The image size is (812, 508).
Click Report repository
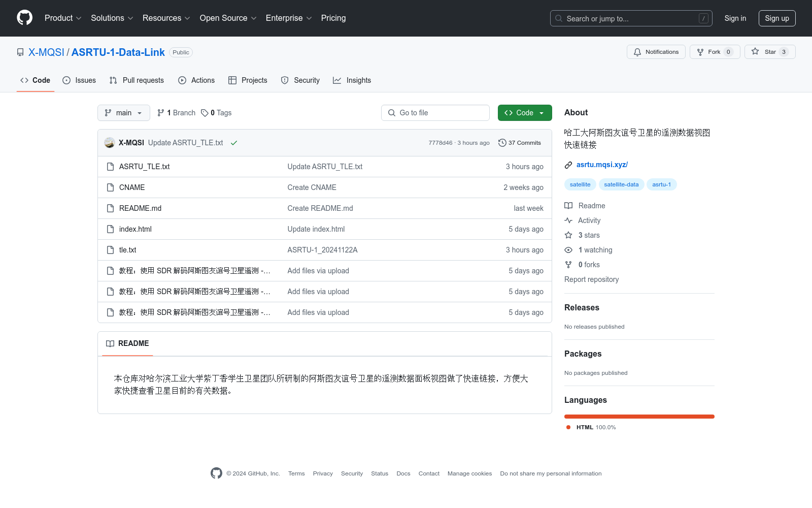[x=592, y=279]
